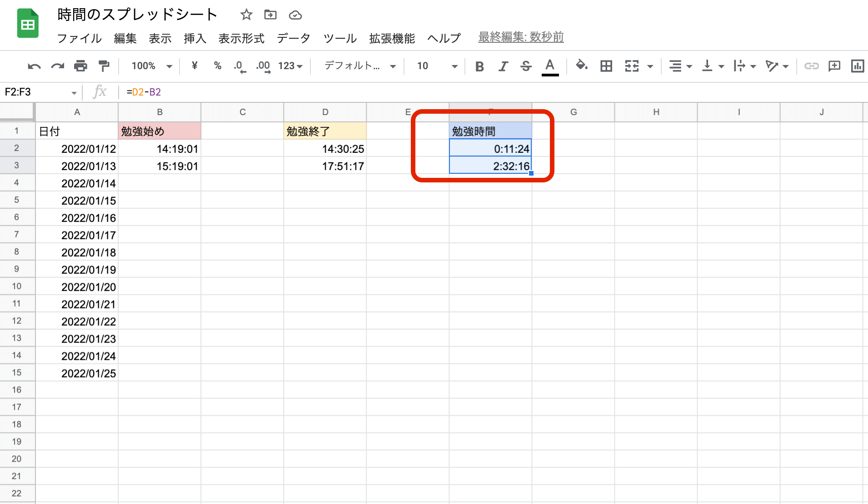Open merge cells options arrow

(650, 67)
